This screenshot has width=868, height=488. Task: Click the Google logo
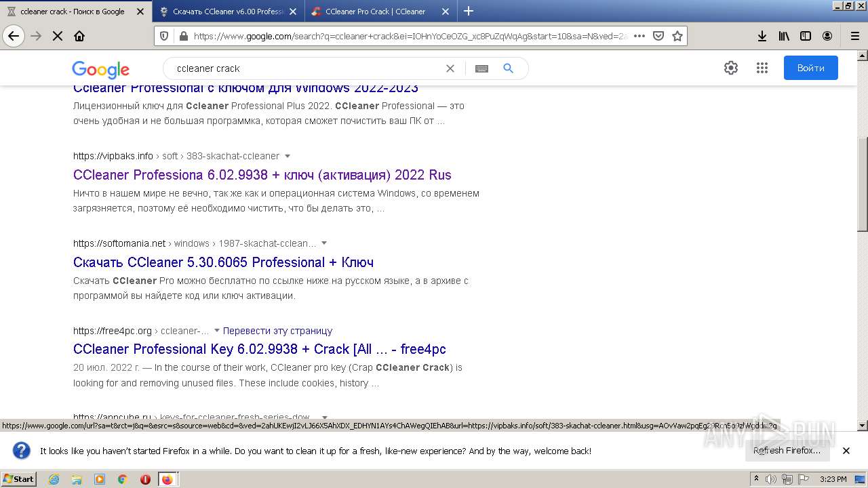(x=100, y=69)
